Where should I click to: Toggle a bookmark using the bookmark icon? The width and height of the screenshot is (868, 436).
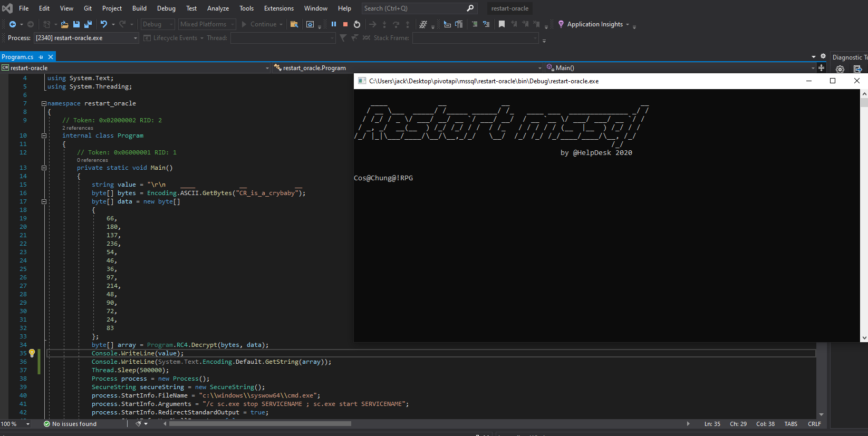pyautogui.click(x=501, y=24)
